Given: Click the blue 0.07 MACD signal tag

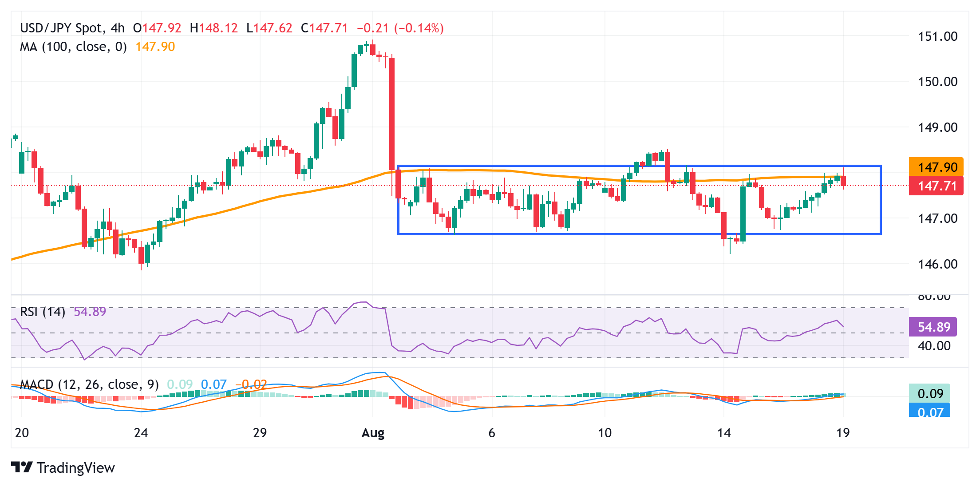Looking at the screenshot, I should (x=929, y=411).
